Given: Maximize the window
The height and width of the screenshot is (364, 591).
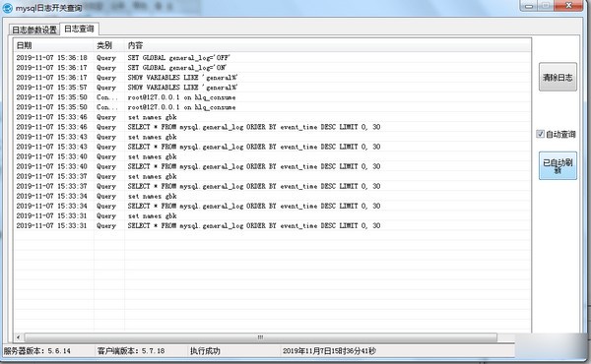Looking at the screenshot, I should point(546,6).
